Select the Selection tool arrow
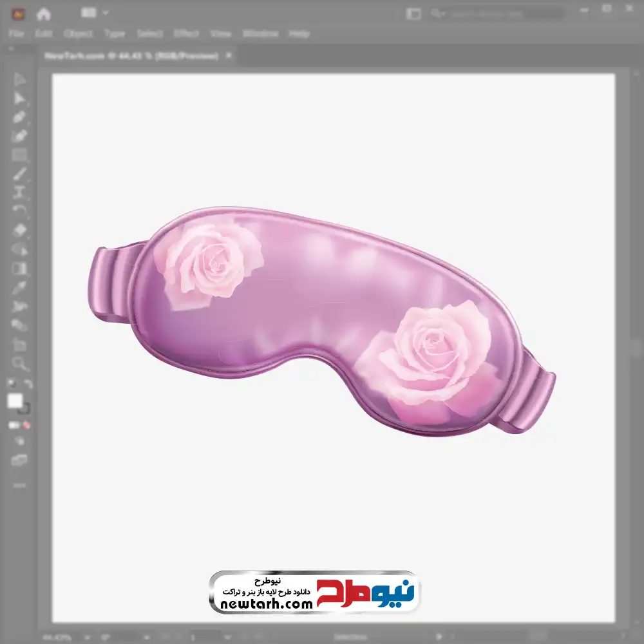 (19, 80)
